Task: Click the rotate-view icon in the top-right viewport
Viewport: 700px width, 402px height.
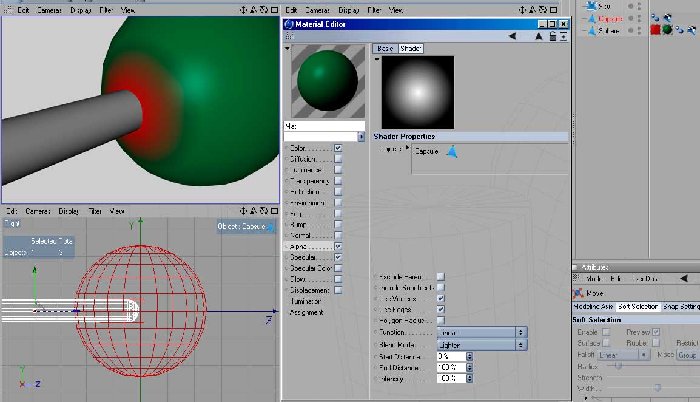Action: point(543,9)
